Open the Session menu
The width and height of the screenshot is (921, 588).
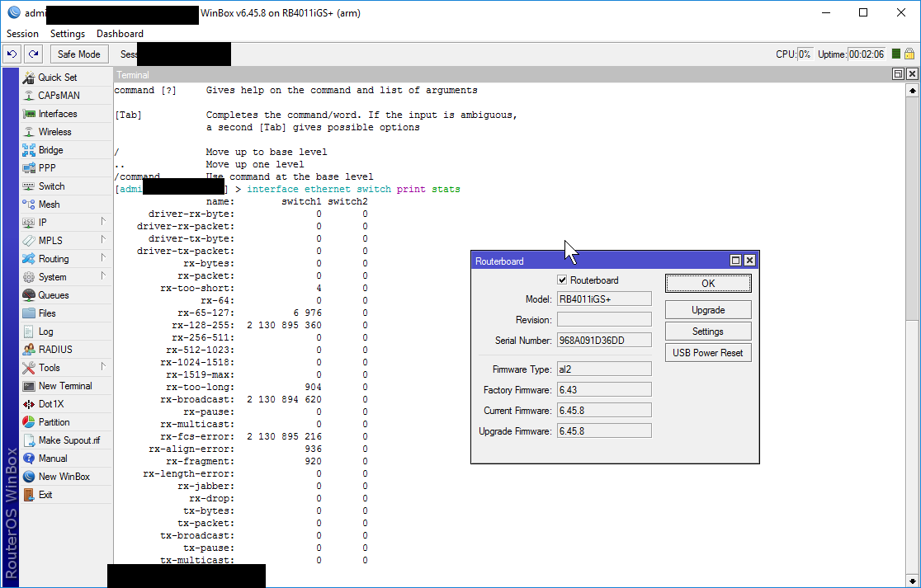(22, 34)
